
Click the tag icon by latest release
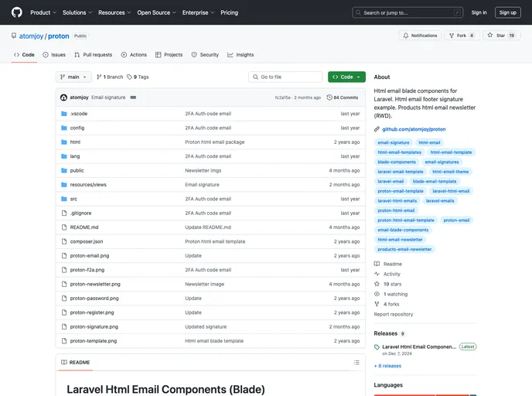tap(377, 347)
